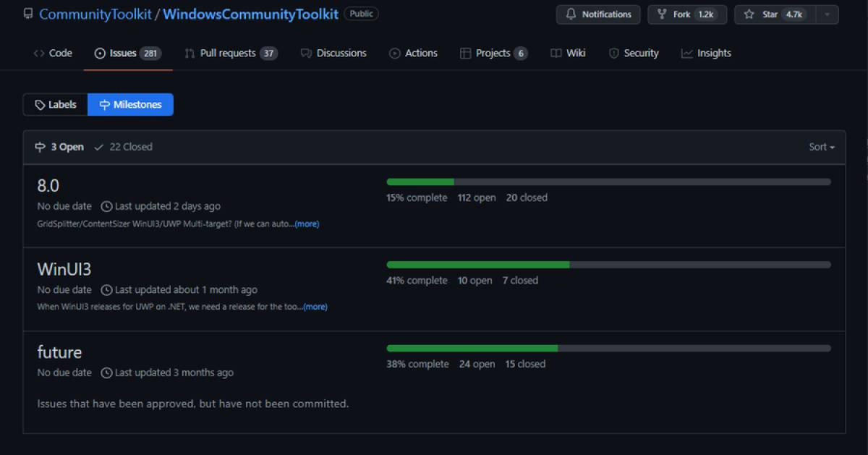868x455 pixels.
Task: Open the Actions tab
Action: coord(413,53)
